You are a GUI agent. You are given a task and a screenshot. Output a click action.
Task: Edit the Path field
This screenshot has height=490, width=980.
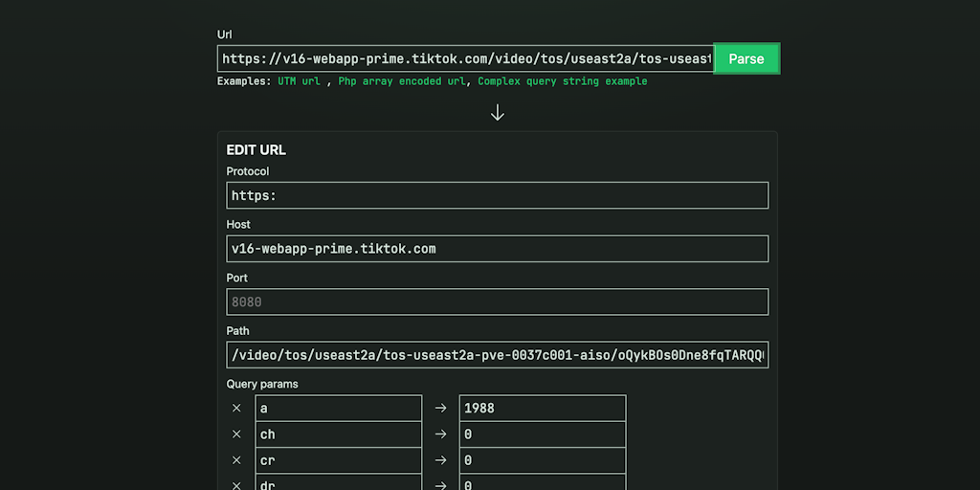point(498,355)
